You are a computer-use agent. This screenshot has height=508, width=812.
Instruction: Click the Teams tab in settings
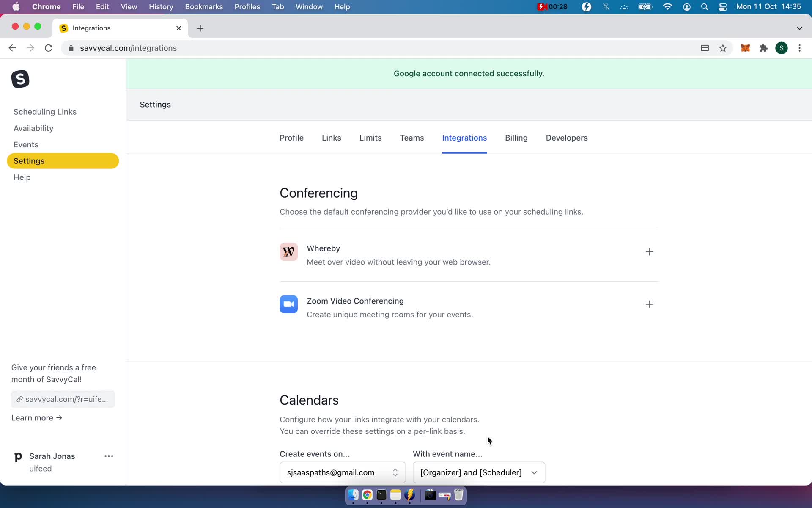pyautogui.click(x=412, y=138)
